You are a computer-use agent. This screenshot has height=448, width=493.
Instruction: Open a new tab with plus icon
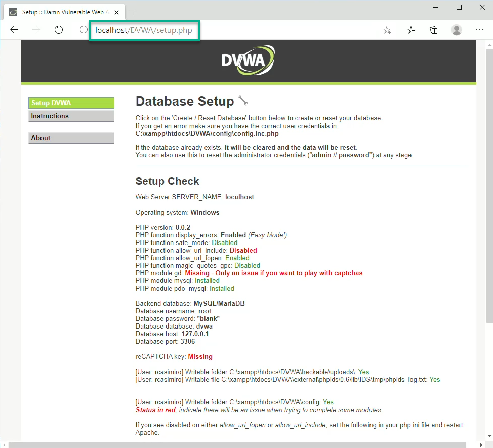(x=133, y=12)
